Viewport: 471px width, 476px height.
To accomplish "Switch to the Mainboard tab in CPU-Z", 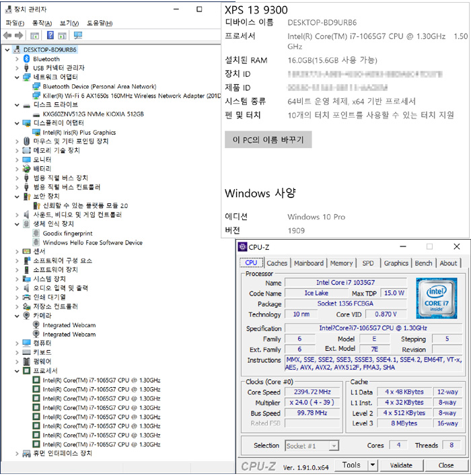I will [x=309, y=263].
